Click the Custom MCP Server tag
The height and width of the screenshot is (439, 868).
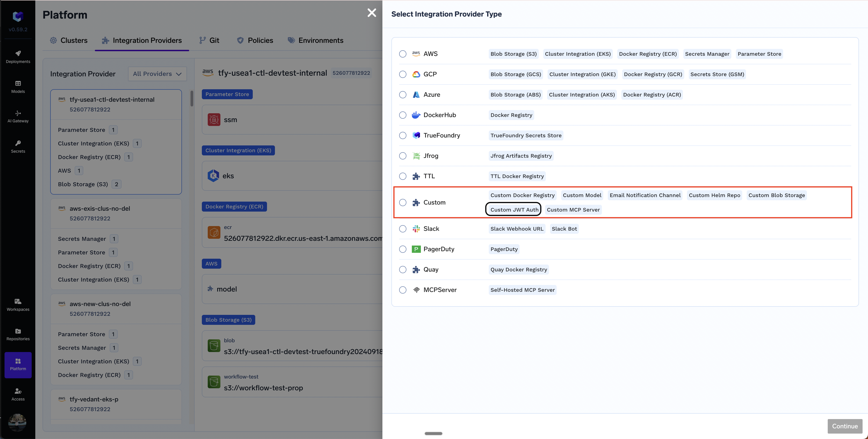tap(573, 210)
